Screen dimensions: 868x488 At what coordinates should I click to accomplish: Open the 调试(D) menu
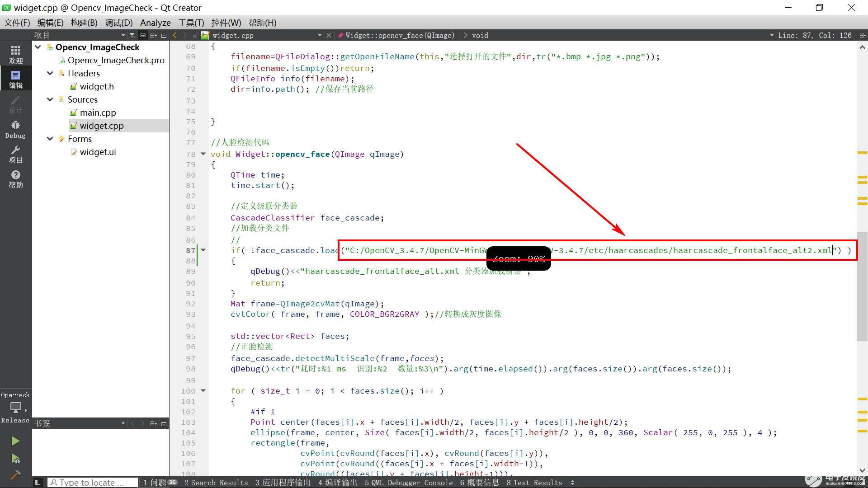pyautogui.click(x=118, y=23)
